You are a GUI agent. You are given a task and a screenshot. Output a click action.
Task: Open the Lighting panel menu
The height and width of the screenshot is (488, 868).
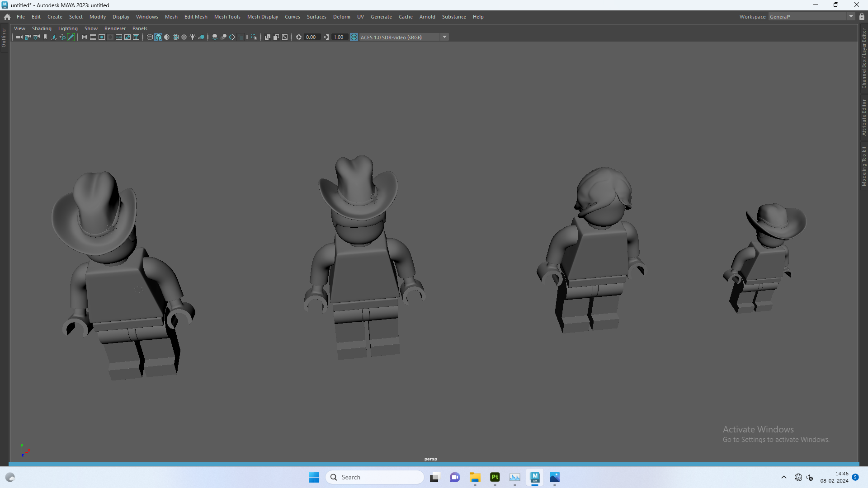(68, 28)
